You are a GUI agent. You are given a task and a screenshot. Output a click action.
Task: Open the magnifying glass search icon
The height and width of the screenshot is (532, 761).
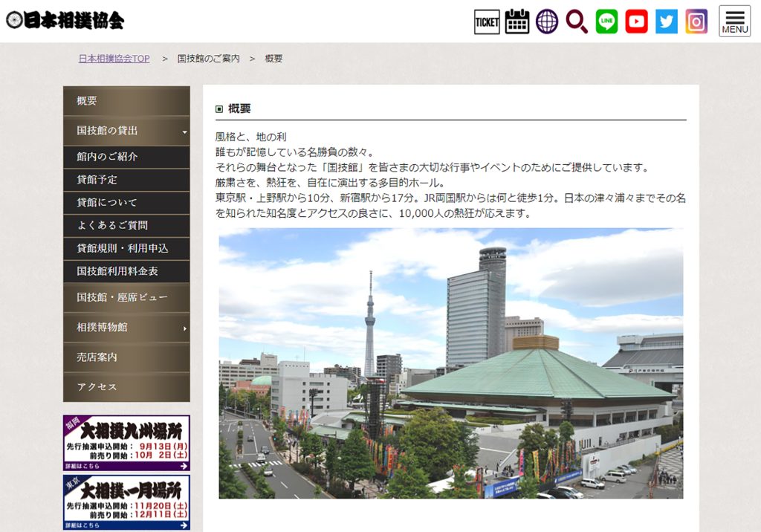[x=577, y=22]
